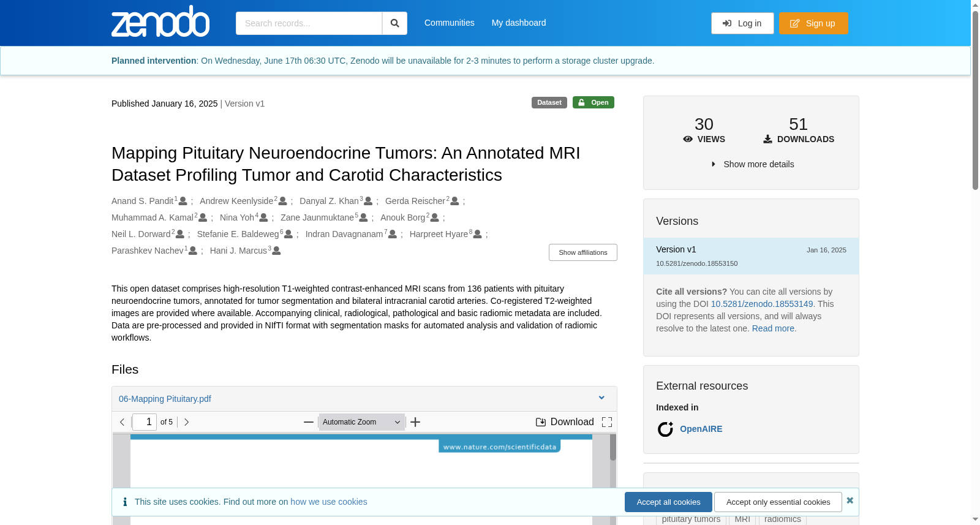980x525 pixels.
Task: Open file link 06-Mapping Pituitary.pdf
Action: (x=165, y=399)
